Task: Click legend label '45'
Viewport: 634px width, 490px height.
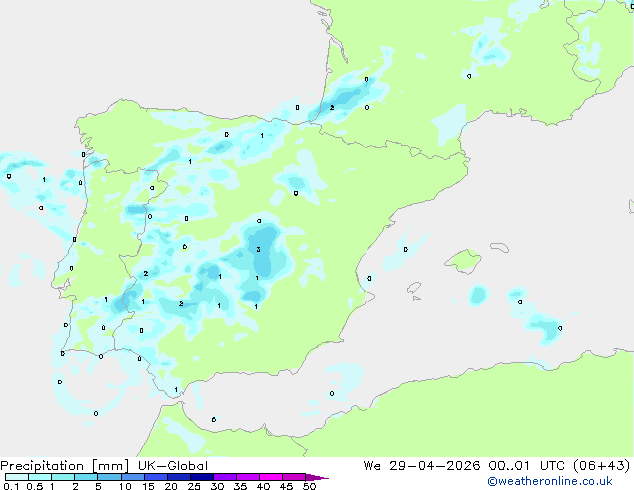Action: (x=286, y=486)
